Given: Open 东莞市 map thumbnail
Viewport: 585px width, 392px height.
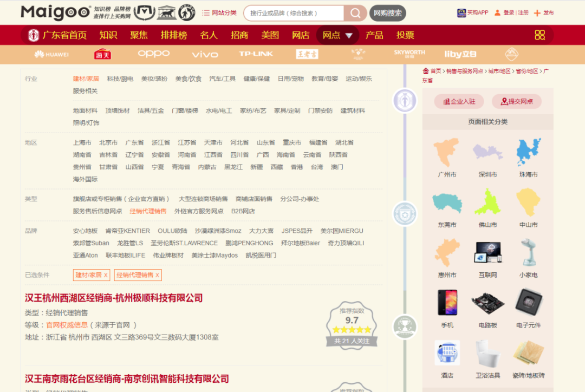Looking at the screenshot, I should [x=447, y=203].
